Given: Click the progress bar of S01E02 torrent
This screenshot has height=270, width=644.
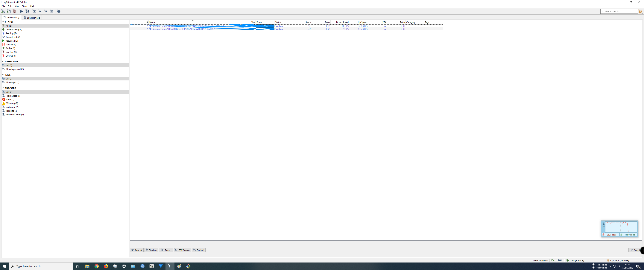Looking at the screenshot, I should click(x=265, y=29).
